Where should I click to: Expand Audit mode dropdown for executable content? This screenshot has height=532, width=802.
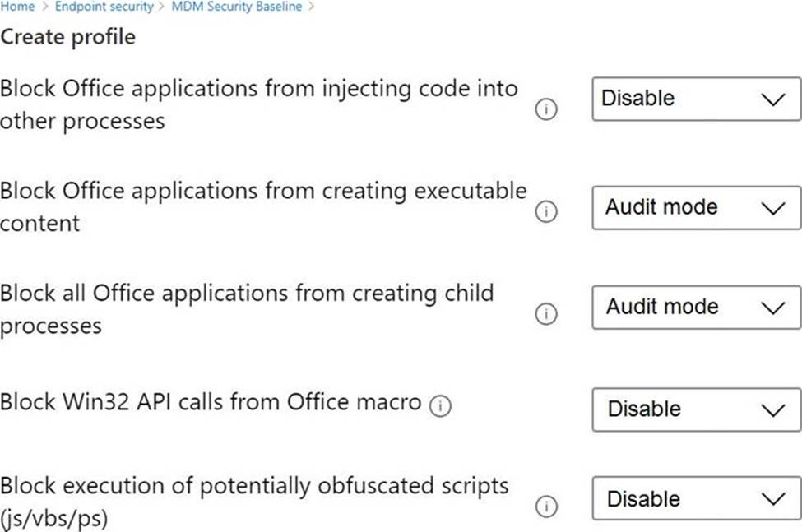point(696,207)
